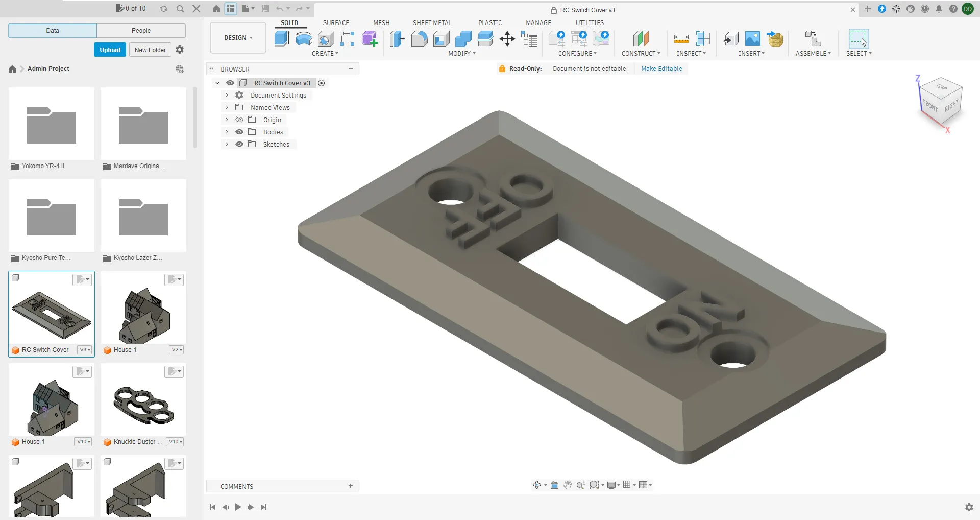980x520 pixels.
Task: Expand Document Settings node
Action: pos(227,95)
